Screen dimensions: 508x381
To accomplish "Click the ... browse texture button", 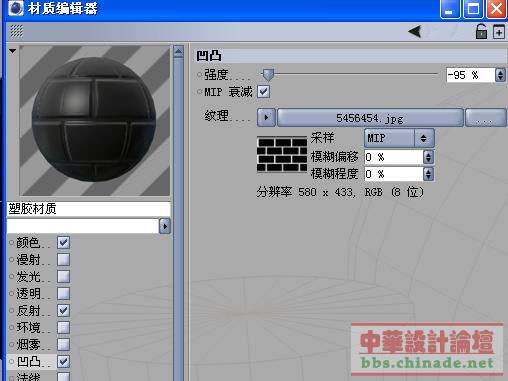I will pyautogui.click(x=486, y=117).
